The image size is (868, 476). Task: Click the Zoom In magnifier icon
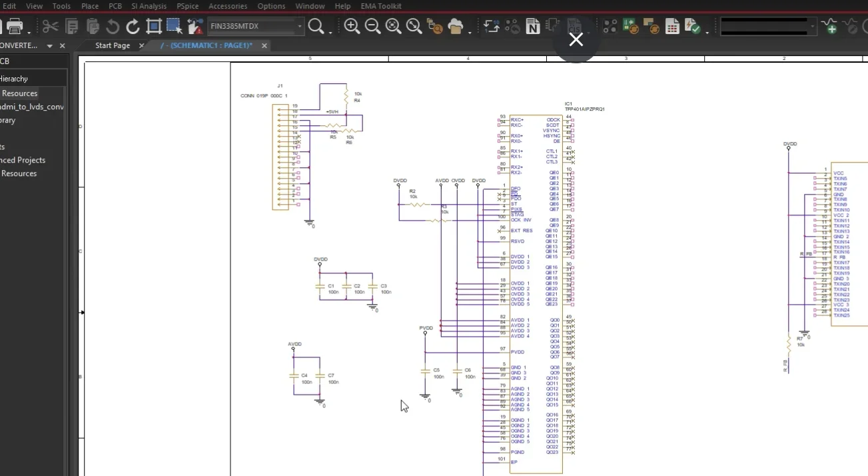pos(352,27)
